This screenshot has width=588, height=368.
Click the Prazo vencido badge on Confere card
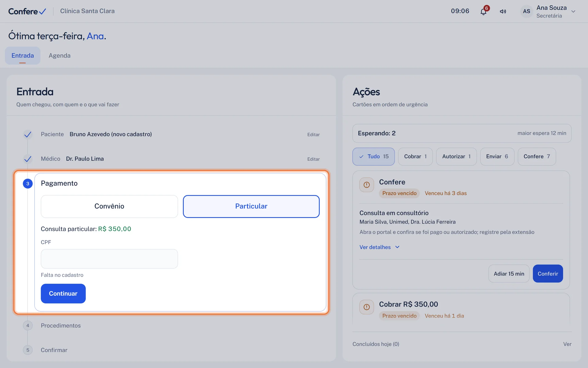pyautogui.click(x=399, y=193)
